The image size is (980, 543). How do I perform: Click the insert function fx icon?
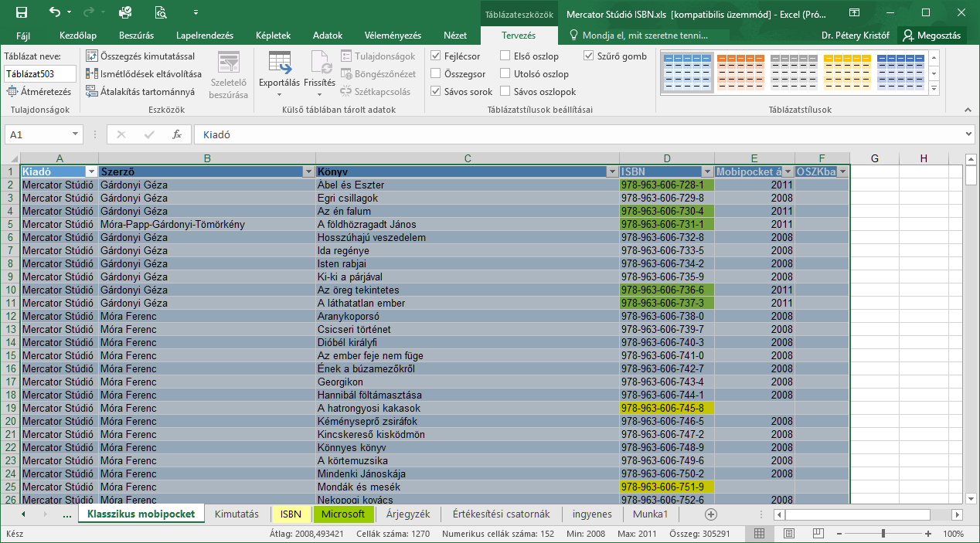coord(177,134)
